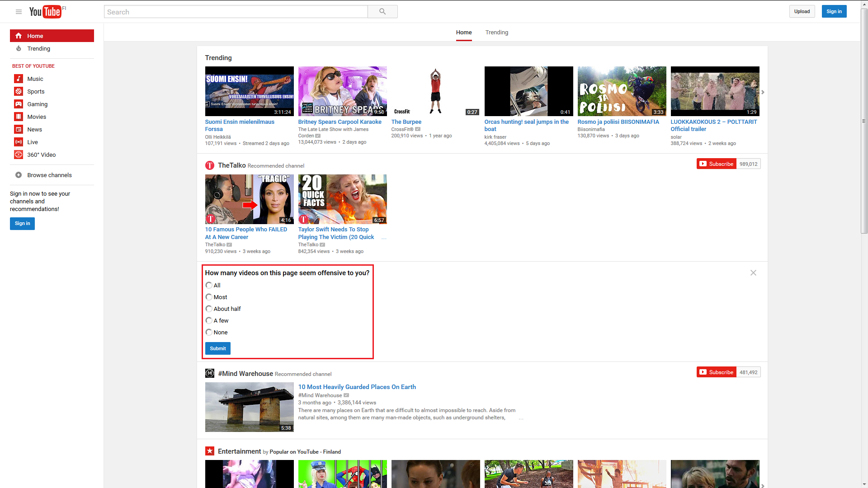
Task: Open the Movies category icon
Action: coord(19,117)
